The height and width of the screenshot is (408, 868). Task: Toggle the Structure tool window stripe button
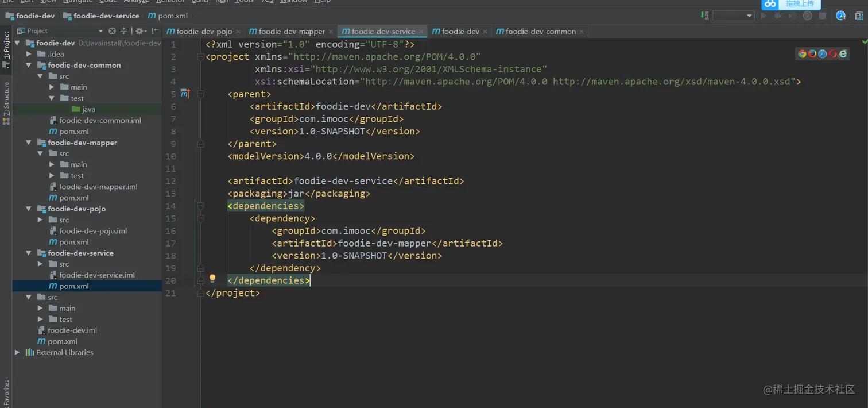tap(6, 102)
